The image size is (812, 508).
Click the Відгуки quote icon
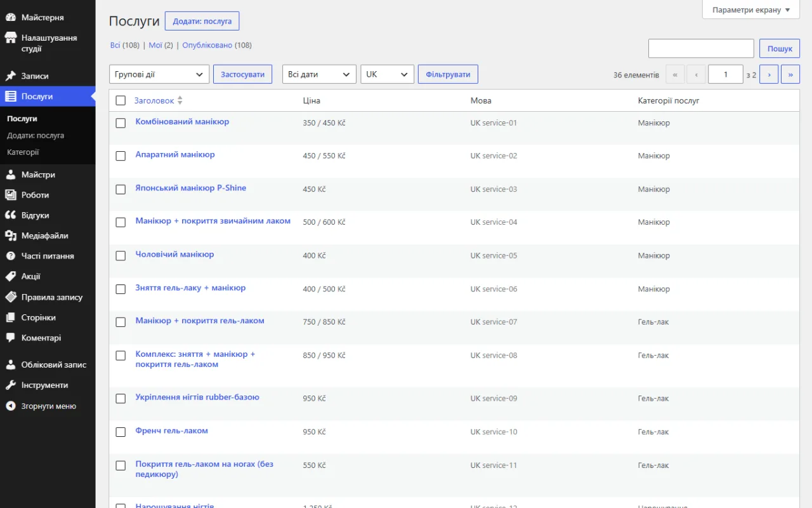tap(11, 215)
